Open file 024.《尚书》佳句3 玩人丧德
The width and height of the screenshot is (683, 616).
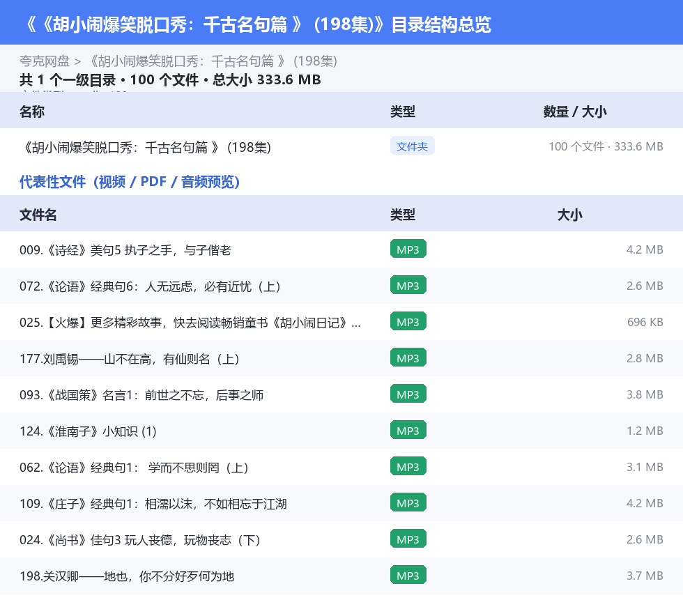140,540
